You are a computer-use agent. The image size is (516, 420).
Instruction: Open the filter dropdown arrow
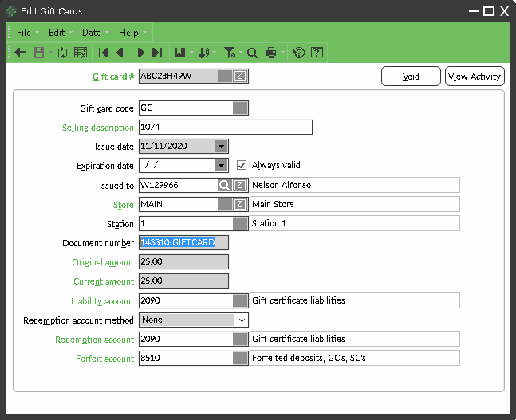[x=241, y=53]
